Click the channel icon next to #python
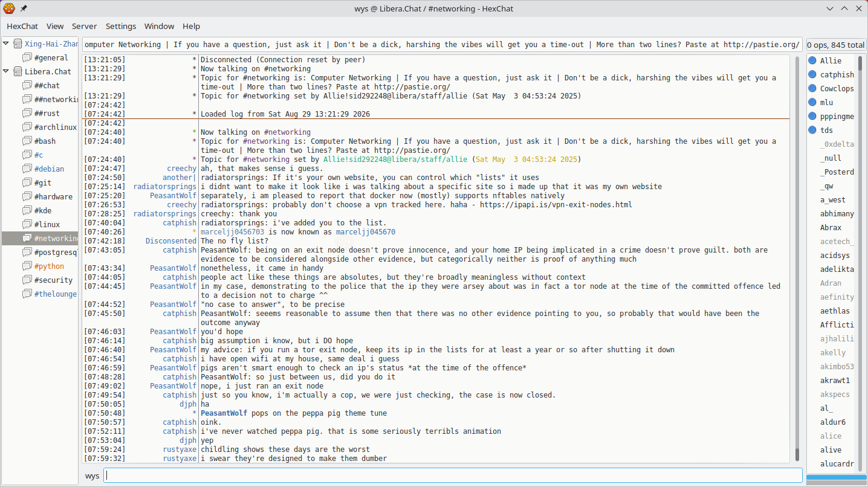This screenshot has width=868, height=487. tap(27, 266)
